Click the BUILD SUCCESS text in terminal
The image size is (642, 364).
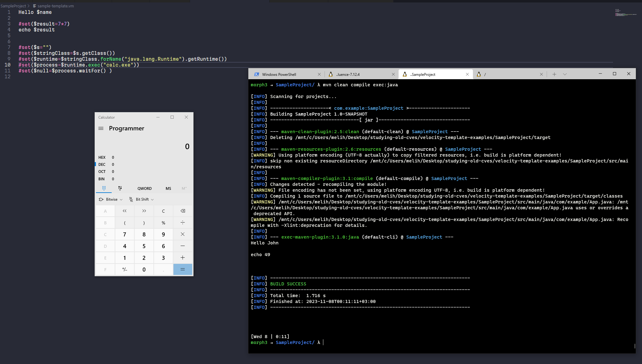pos(288,284)
